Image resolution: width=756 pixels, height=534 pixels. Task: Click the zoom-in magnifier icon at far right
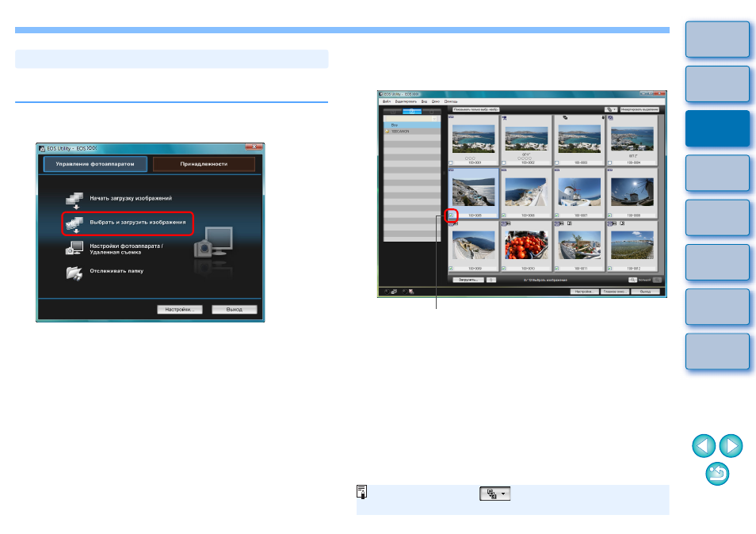(657, 280)
